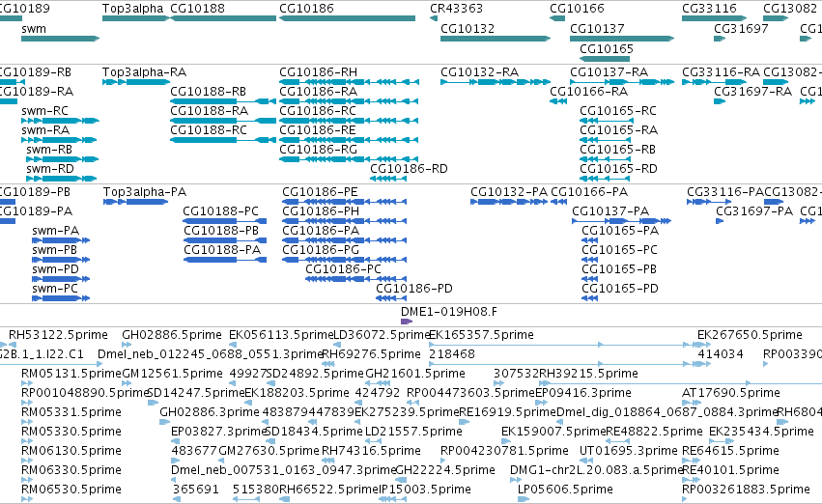Click the UT01695.3prime EST label
822x504 pixels.
(x=628, y=451)
